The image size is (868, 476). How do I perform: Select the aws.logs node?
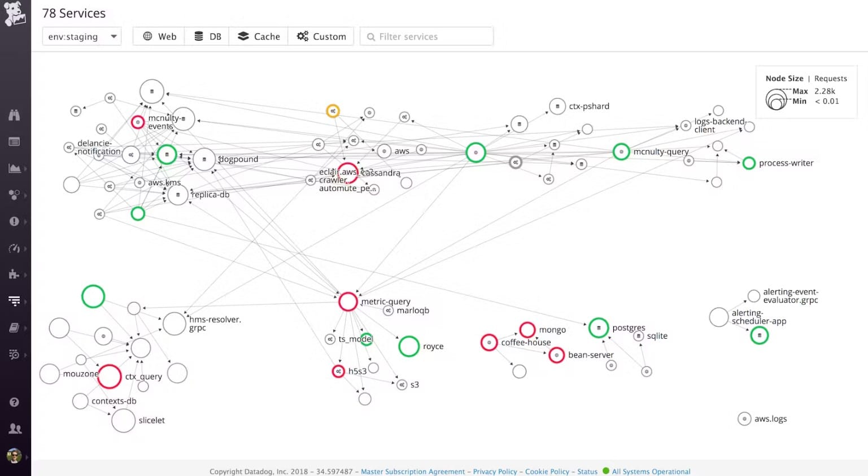pos(744,418)
